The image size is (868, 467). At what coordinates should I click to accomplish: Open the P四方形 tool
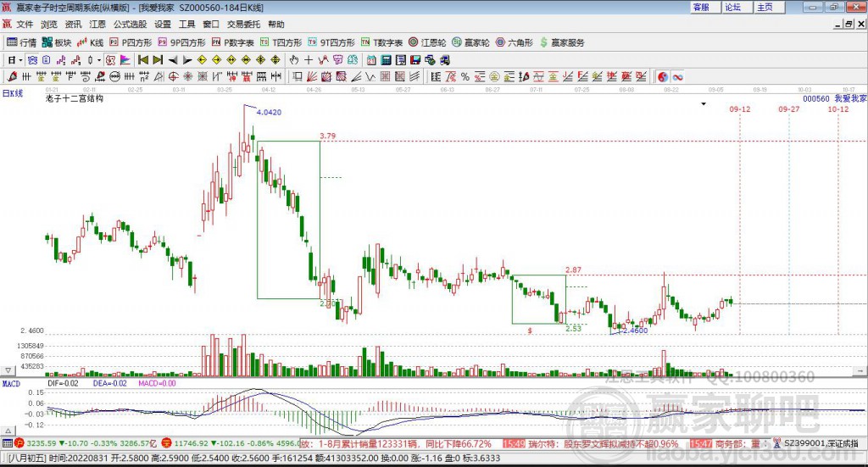[131, 42]
